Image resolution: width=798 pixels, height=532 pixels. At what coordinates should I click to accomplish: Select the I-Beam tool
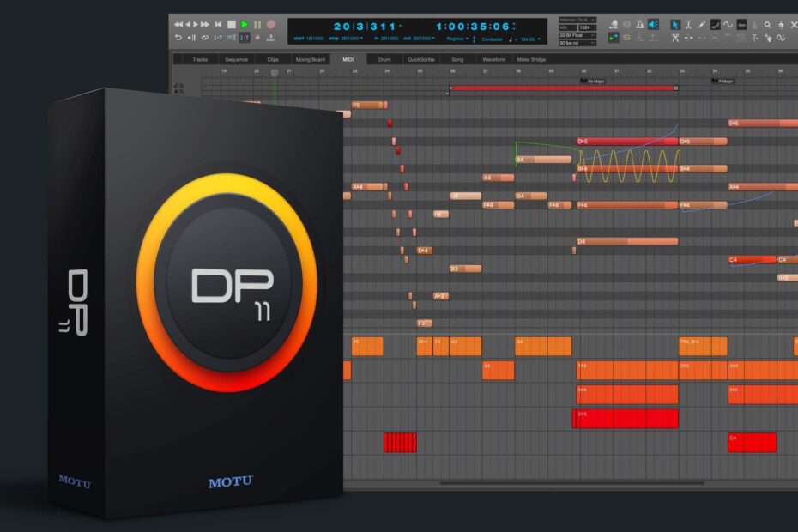pyautogui.click(x=688, y=24)
